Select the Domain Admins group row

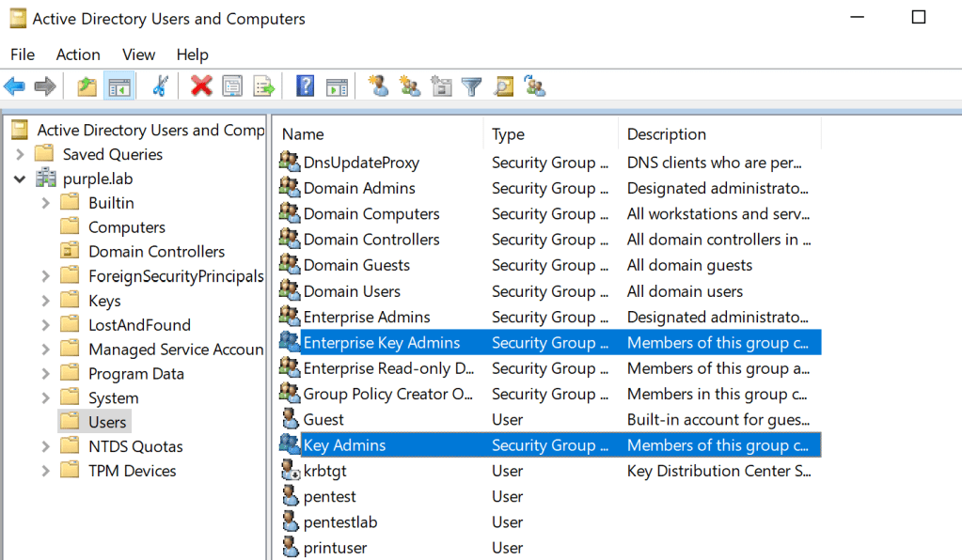click(x=359, y=188)
